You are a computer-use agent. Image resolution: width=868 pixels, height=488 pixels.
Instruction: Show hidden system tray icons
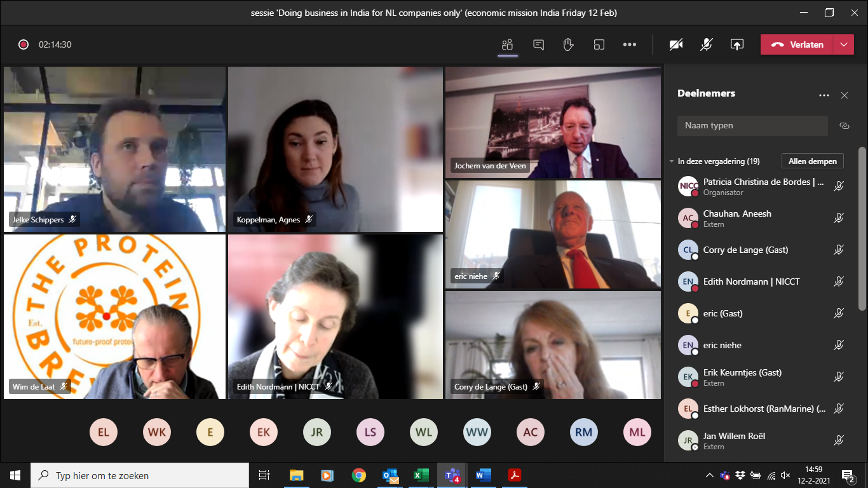(710, 475)
